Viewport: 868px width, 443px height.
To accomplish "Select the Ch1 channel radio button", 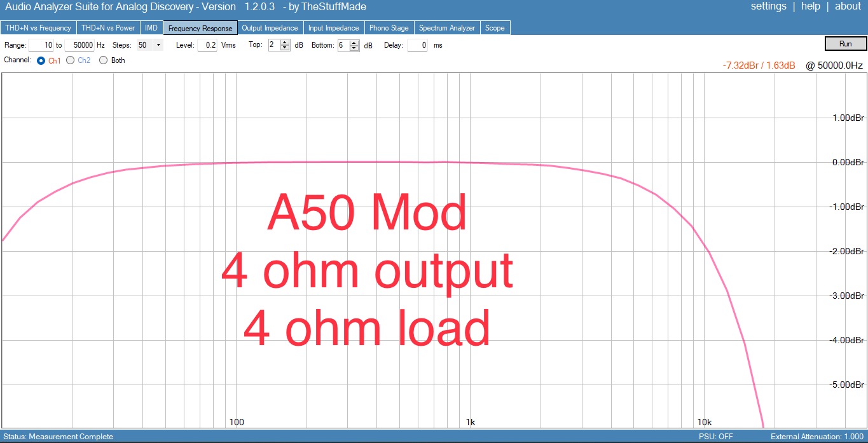I will coord(41,60).
